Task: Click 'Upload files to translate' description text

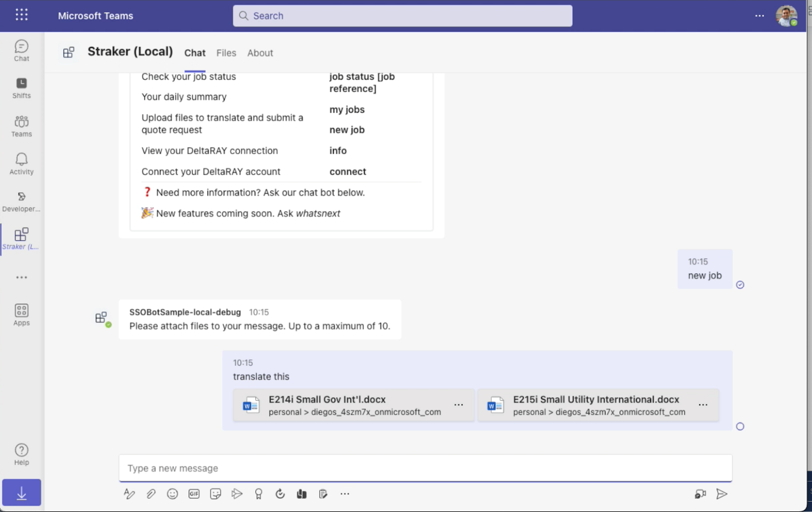Action: [222, 124]
